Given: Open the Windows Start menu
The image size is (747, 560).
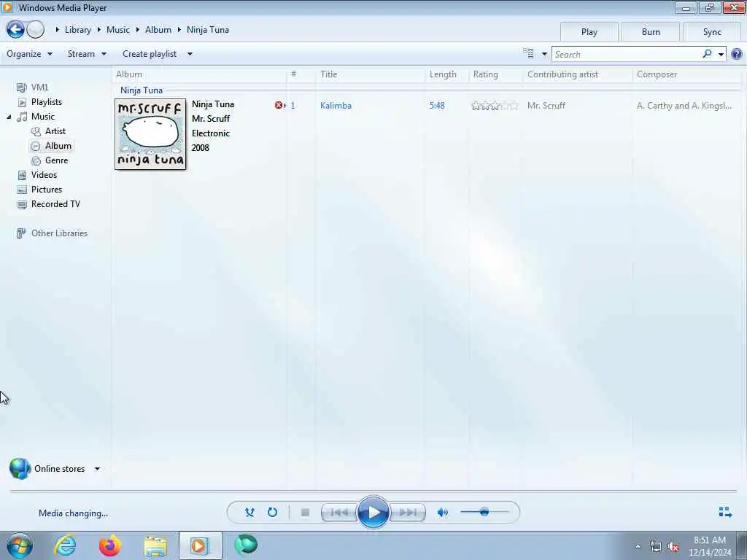Looking at the screenshot, I should pyautogui.click(x=20, y=545).
